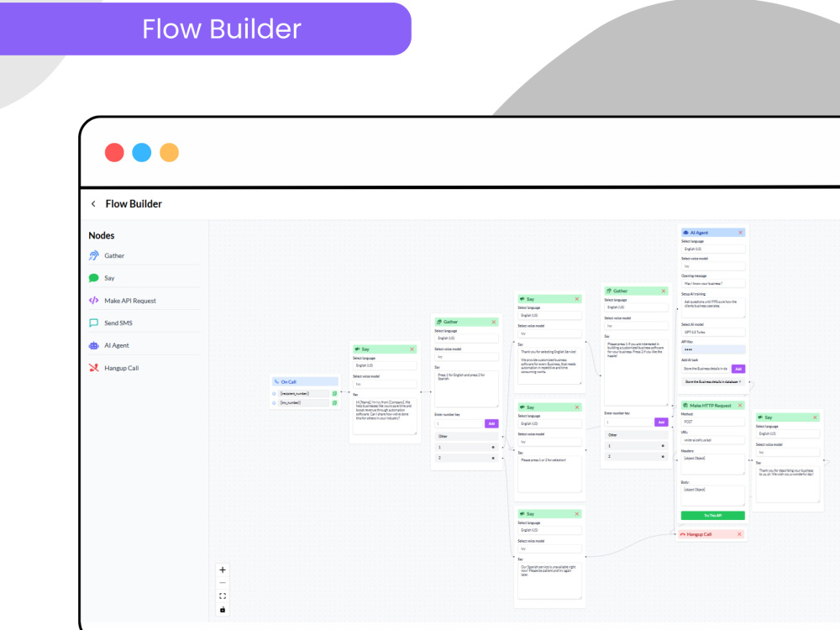The width and height of the screenshot is (840, 630).
Task: Click the Setup AI training textarea
Action: coord(713,307)
